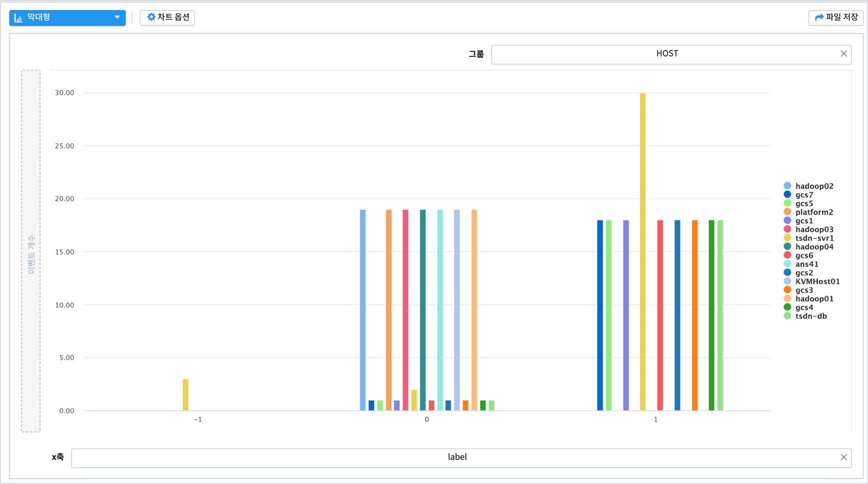Screen dimensions: 868x484
Task: Toggle hadoop02 legend swatch
Action: pyautogui.click(x=787, y=186)
